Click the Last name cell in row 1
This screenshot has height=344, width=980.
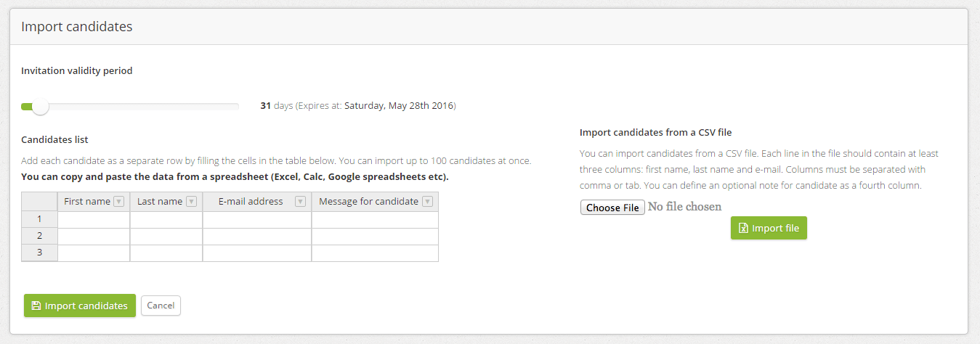(166, 219)
